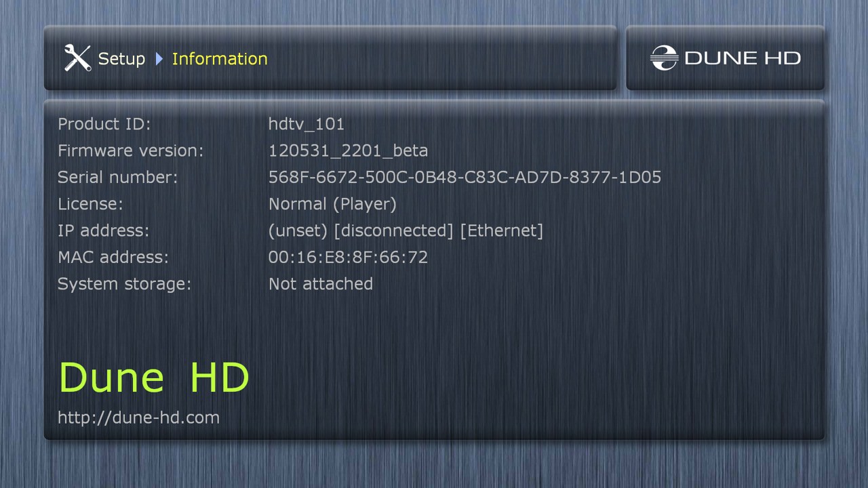Click the System storage label
The height and width of the screenshot is (488, 868).
tap(124, 284)
